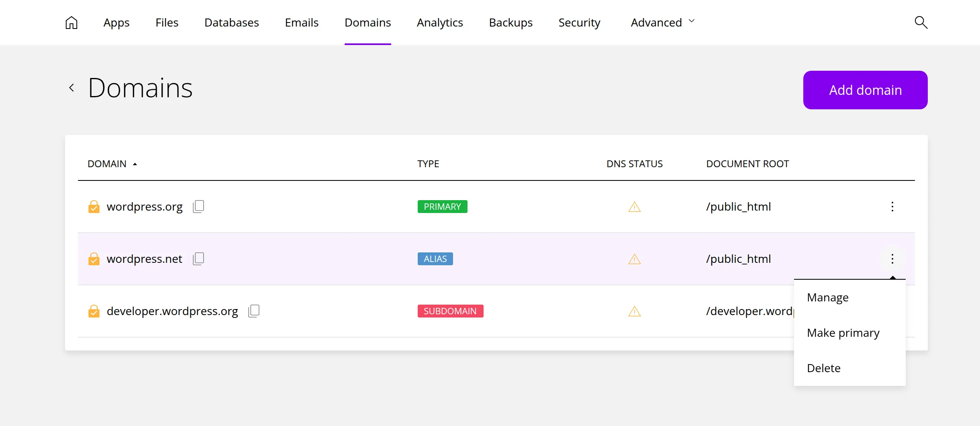
Task: Click the SSL lock icon for wordpress.org
Action: tap(94, 207)
